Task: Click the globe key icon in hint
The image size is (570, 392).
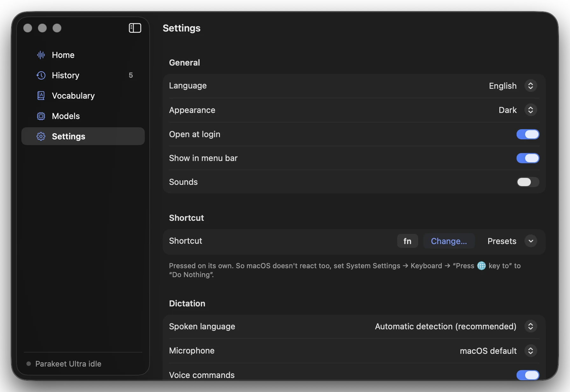Action: tap(482, 266)
